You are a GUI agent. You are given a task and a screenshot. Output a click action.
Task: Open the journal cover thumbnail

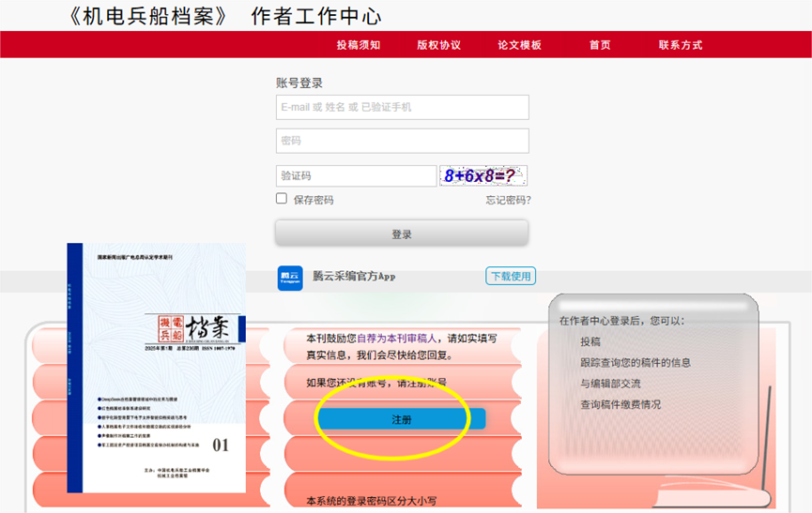click(x=156, y=368)
